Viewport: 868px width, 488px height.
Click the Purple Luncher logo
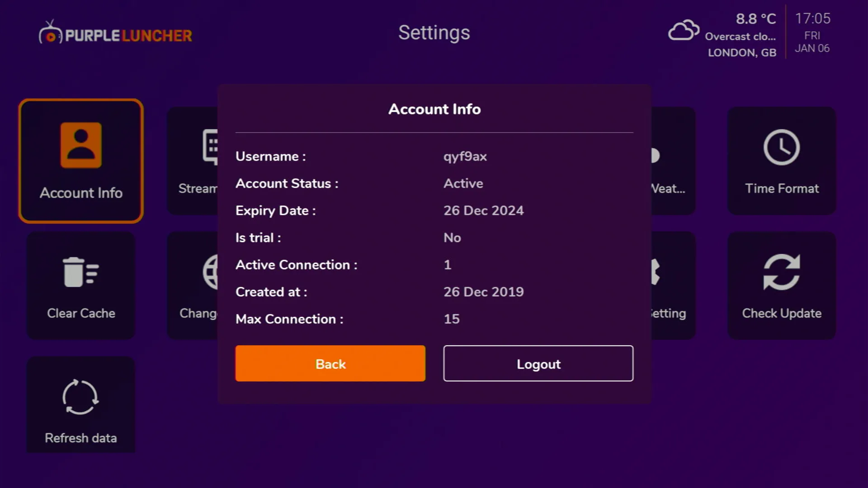point(115,33)
